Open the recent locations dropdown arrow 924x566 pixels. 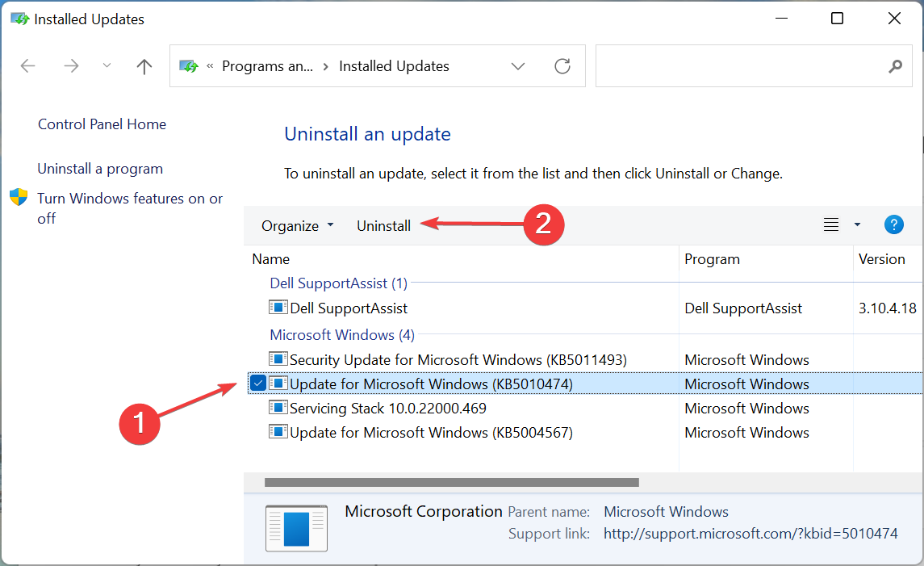[107, 65]
